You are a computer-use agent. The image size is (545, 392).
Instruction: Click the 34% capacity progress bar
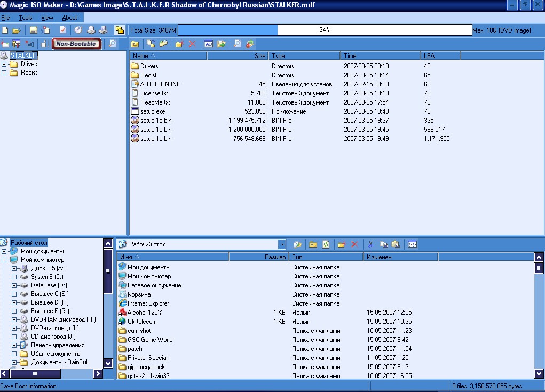(324, 30)
